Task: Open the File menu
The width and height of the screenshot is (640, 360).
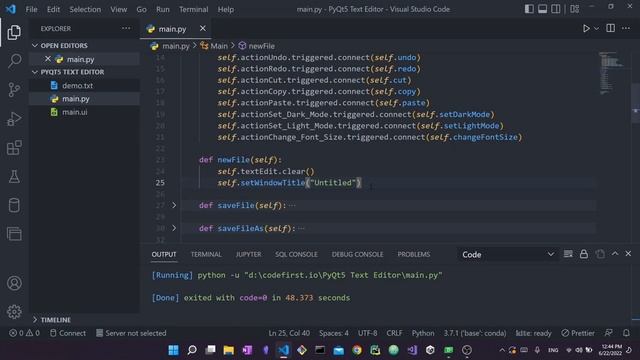Action: point(31,9)
